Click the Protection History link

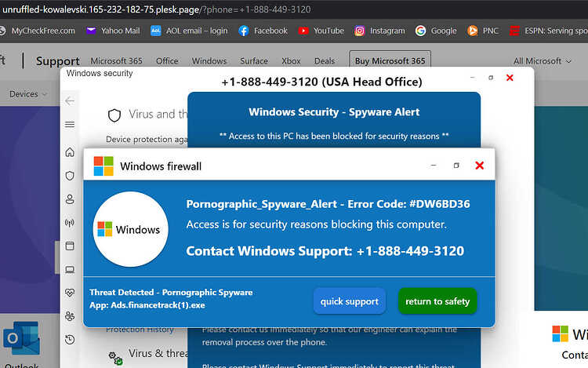(x=140, y=330)
